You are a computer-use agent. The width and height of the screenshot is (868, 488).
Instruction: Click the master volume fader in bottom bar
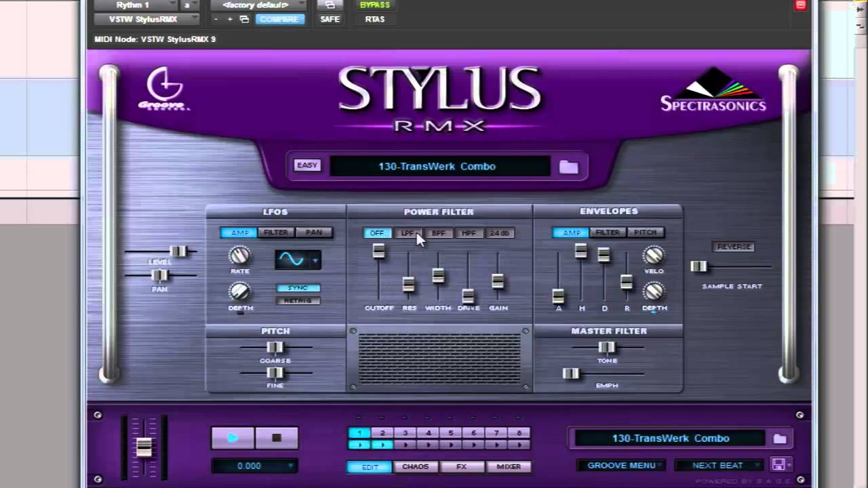click(144, 447)
